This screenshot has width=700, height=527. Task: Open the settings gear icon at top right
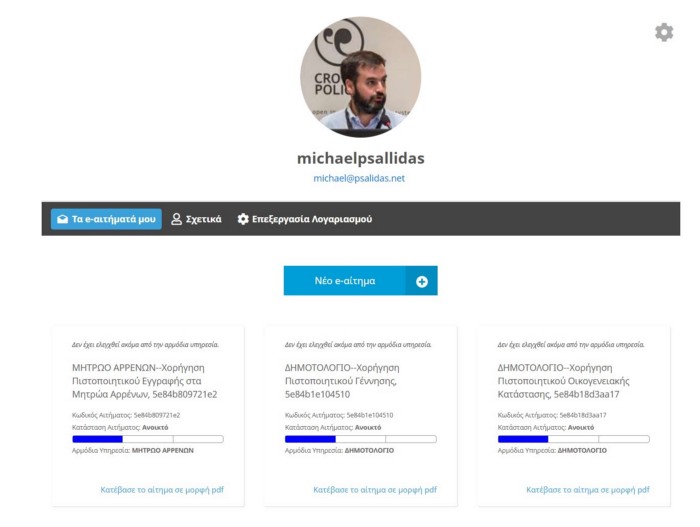tap(664, 32)
